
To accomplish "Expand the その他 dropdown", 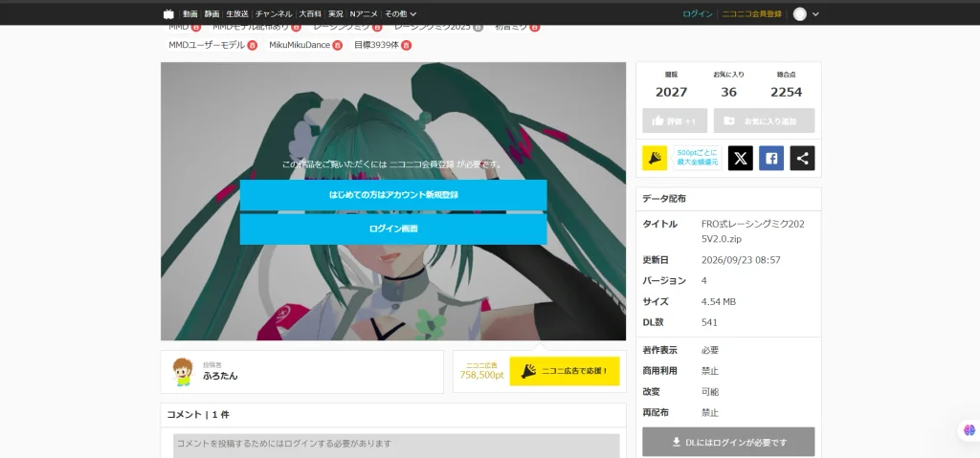I will [x=400, y=13].
